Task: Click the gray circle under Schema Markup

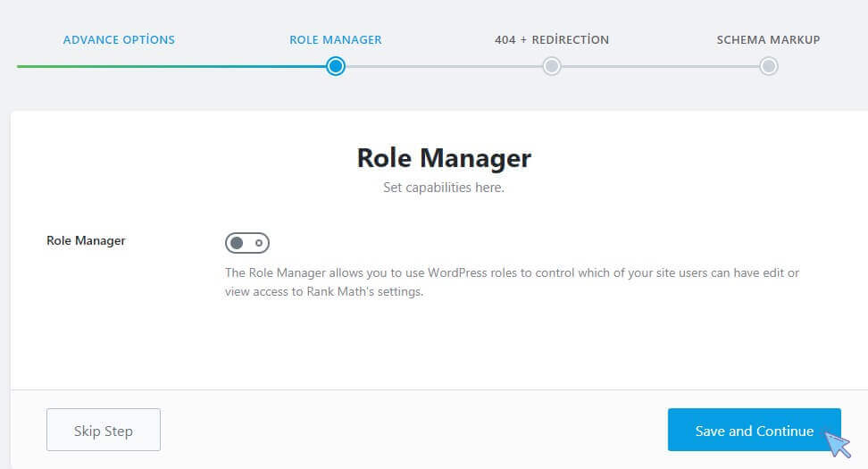Action: tap(768, 66)
